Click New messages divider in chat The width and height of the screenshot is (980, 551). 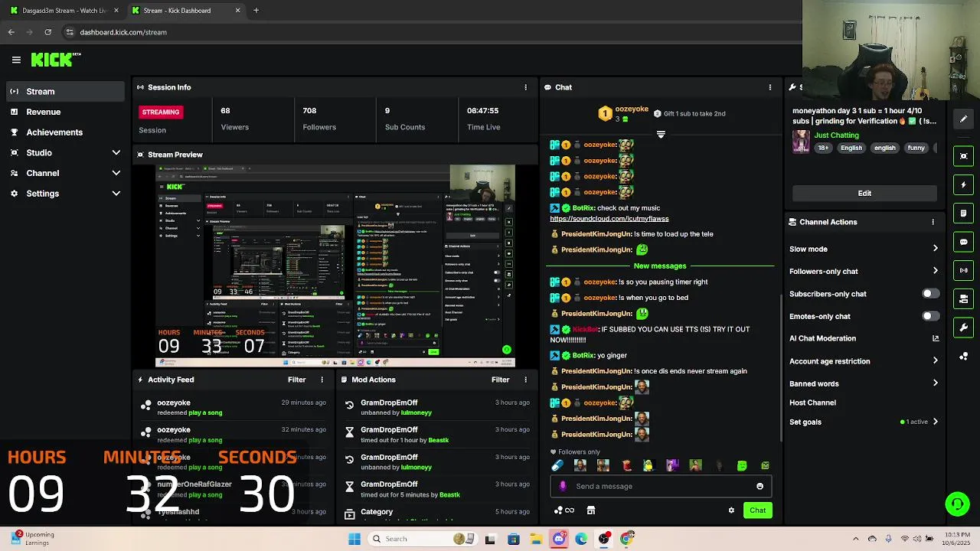click(660, 266)
